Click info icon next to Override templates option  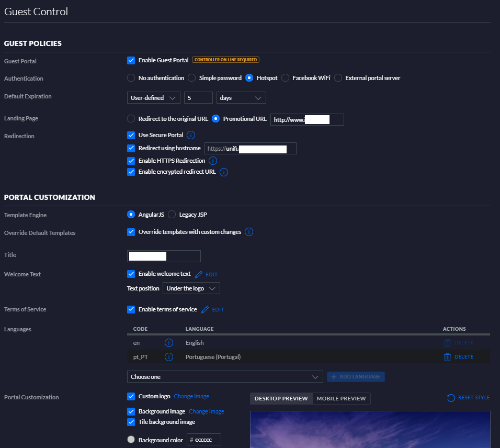(249, 232)
